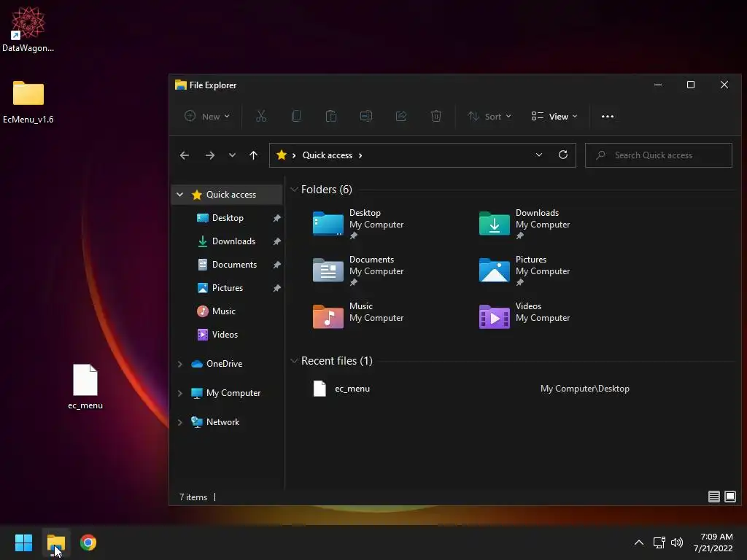
Task: Open the See more ellipsis menu
Action: [x=608, y=116]
